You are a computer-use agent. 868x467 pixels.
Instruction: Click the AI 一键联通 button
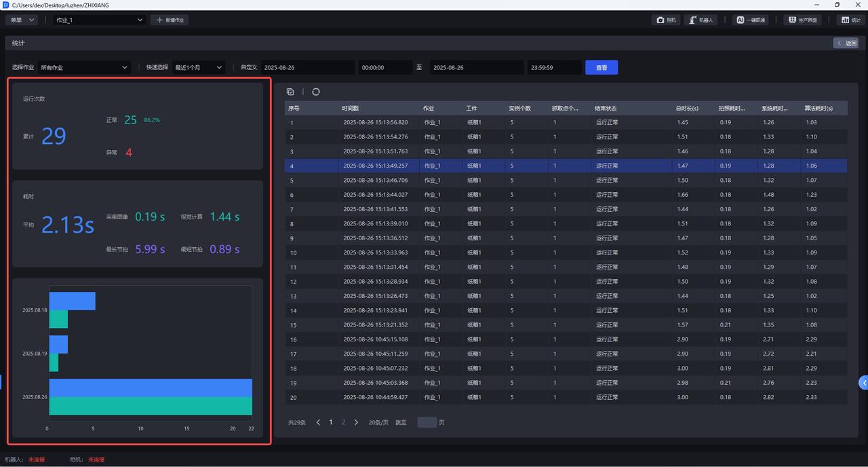(x=751, y=20)
